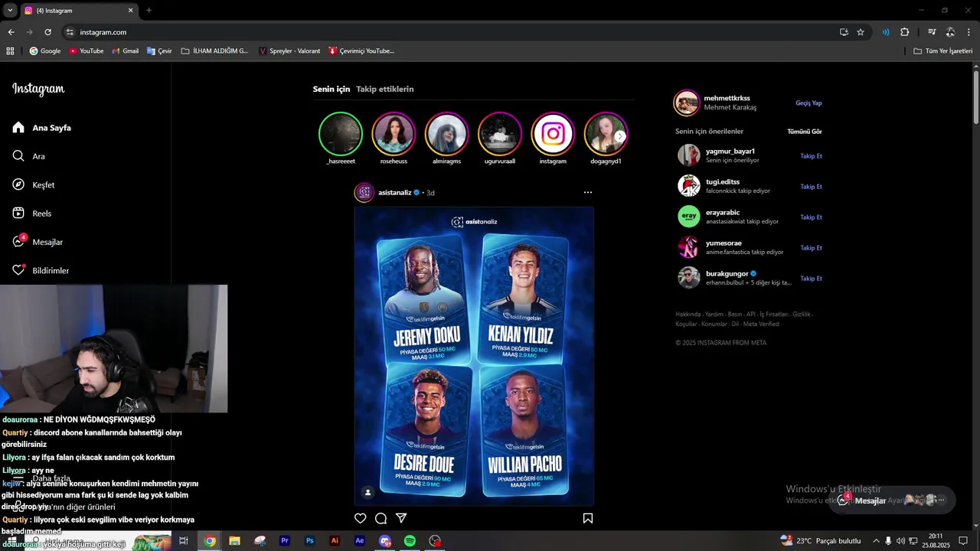The height and width of the screenshot is (551, 980).
Task: Open the volume icon in system tray
Action: tap(900, 540)
